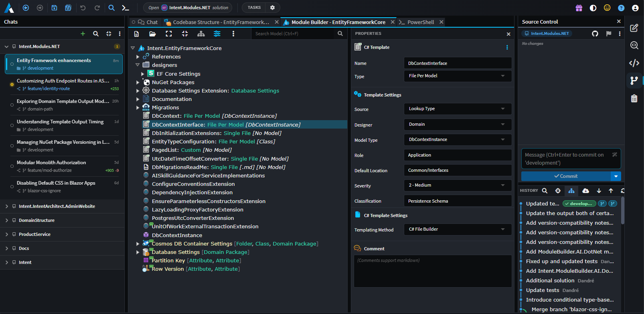Open the Commit button dropdown arrow

[x=616, y=176]
